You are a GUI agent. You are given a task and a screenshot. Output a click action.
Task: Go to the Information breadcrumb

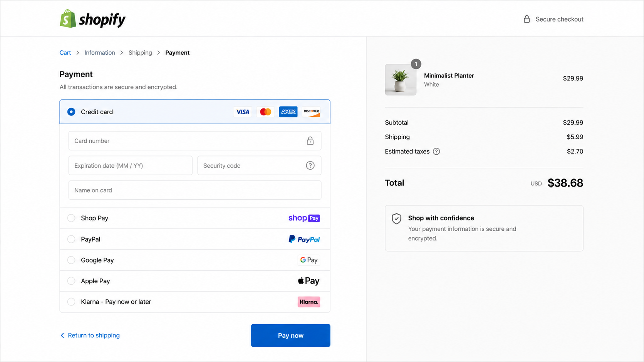pyautogui.click(x=100, y=53)
